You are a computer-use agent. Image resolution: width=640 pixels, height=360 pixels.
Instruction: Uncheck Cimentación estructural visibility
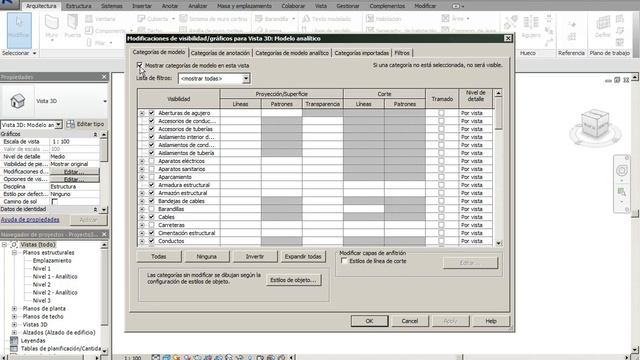[x=151, y=233]
